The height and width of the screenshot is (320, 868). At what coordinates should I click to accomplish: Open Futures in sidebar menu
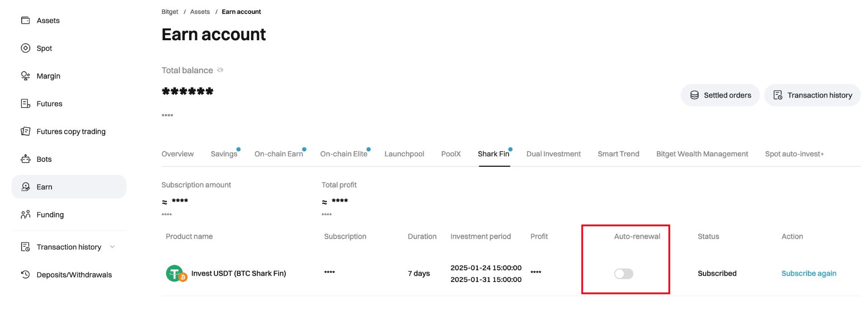(x=69, y=104)
